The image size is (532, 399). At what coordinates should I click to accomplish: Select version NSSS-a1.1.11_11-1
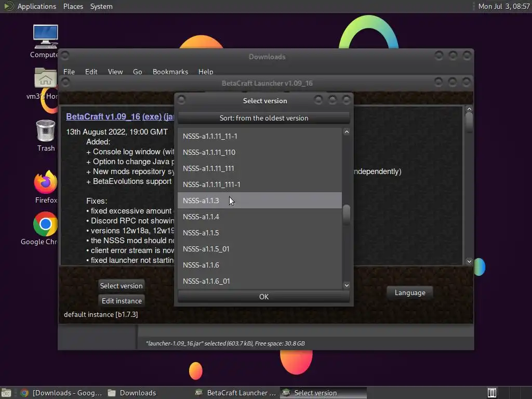click(260, 136)
